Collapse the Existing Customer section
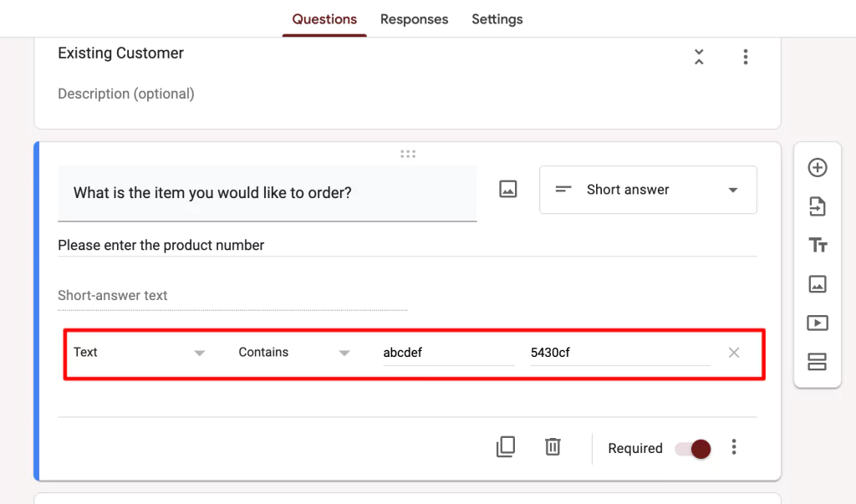This screenshot has width=856, height=504. click(x=699, y=57)
